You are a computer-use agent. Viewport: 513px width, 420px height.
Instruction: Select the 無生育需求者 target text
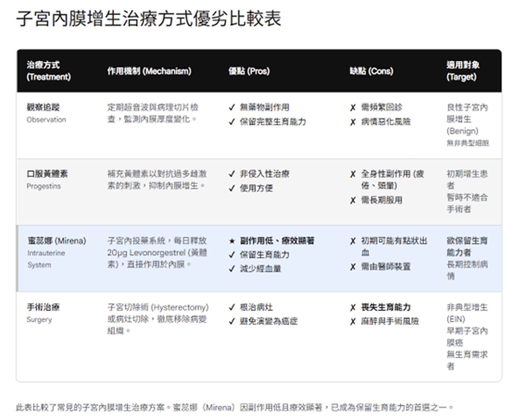[467, 360]
